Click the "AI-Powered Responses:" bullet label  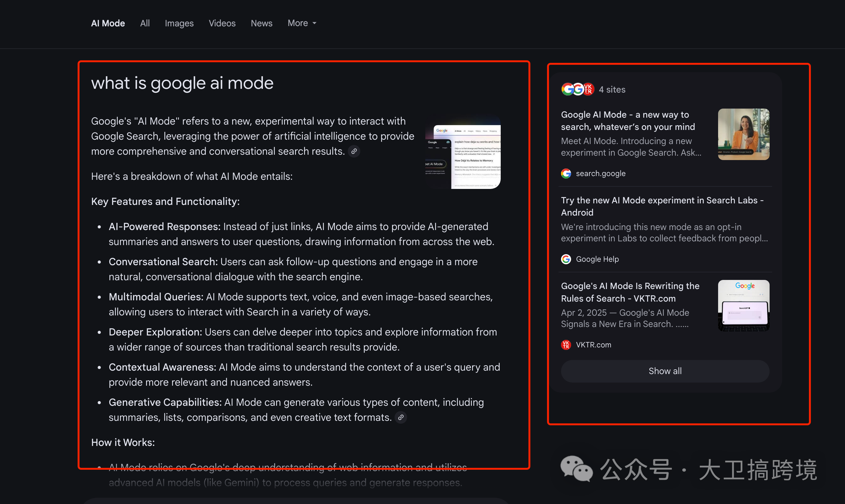tap(165, 227)
